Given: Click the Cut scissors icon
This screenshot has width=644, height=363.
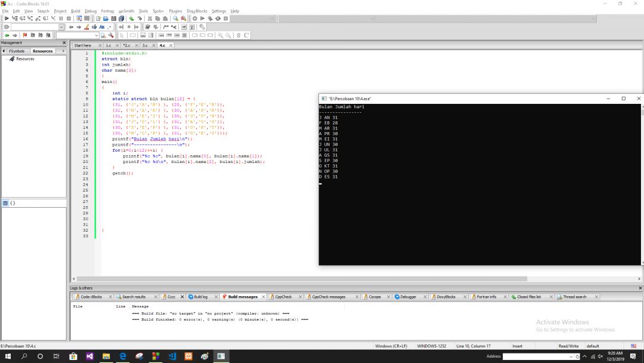Looking at the screenshot, I should click(150, 19).
